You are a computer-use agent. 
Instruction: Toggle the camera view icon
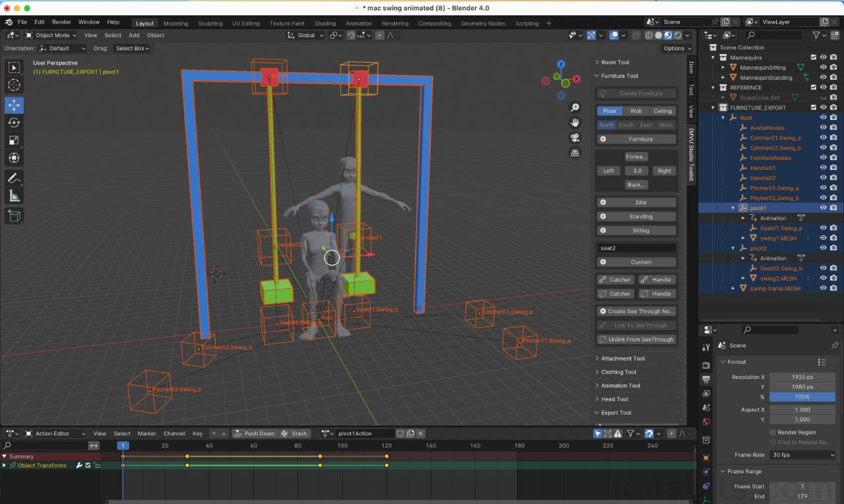(575, 138)
